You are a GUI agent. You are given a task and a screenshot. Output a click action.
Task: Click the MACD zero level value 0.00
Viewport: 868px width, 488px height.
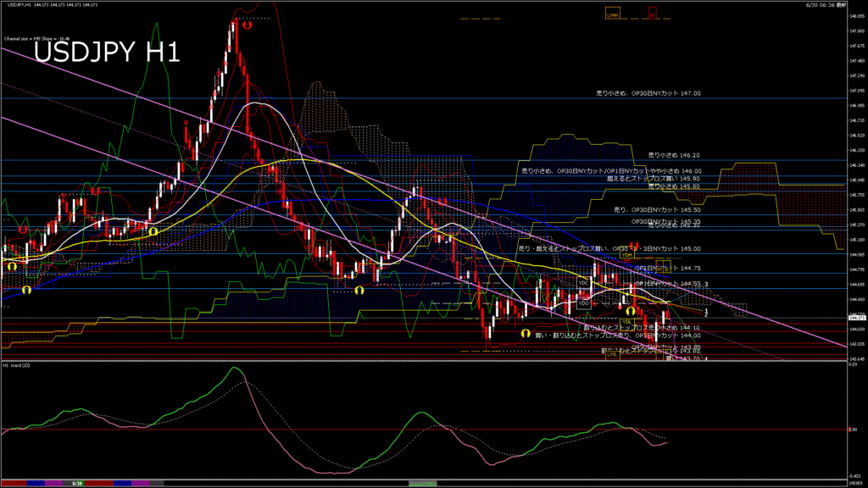pyautogui.click(x=853, y=430)
